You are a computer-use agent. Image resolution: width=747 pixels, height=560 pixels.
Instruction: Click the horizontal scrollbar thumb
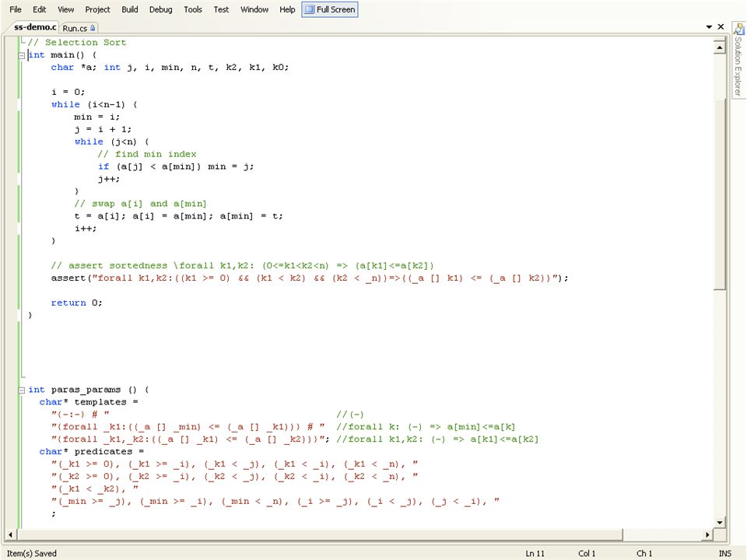(320, 535)
